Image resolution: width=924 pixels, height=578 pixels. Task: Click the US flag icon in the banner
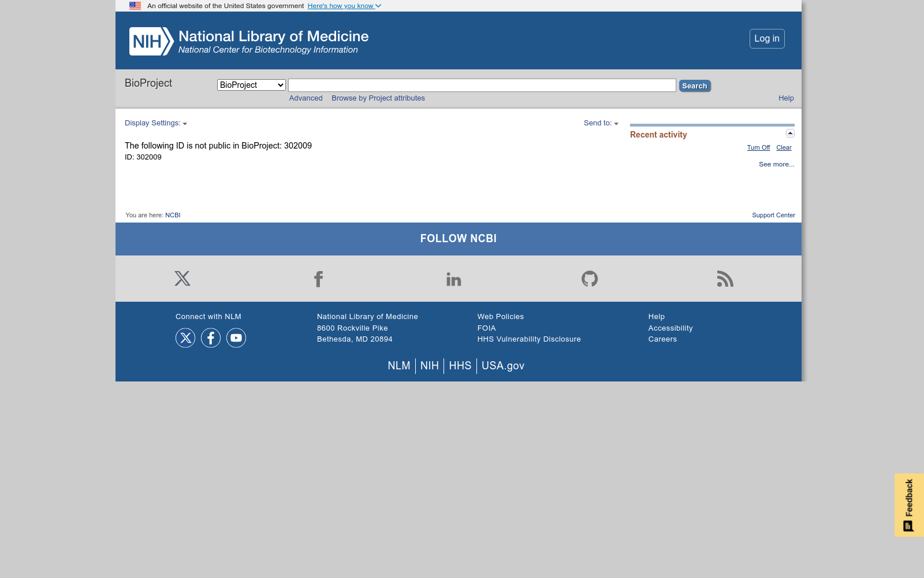point(135,6)
